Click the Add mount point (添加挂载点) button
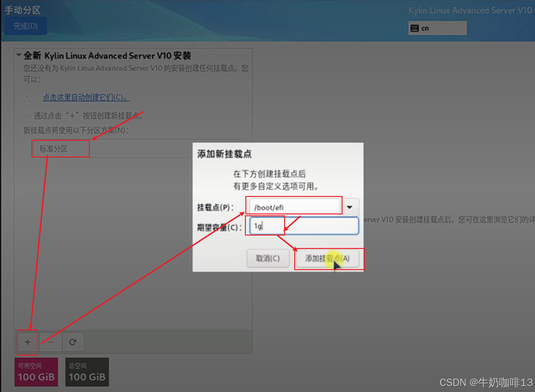 point(327,259)
